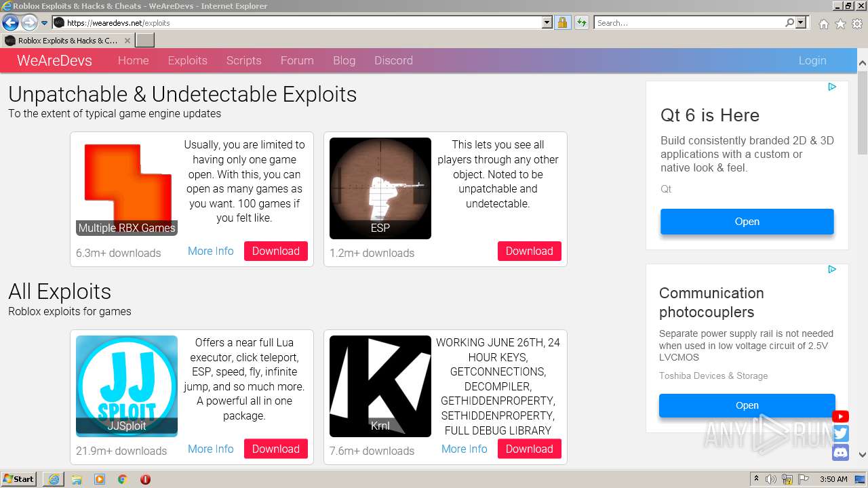Download the Krnl exploit
This screenshot has width=868, height=488.
[529, 449]
